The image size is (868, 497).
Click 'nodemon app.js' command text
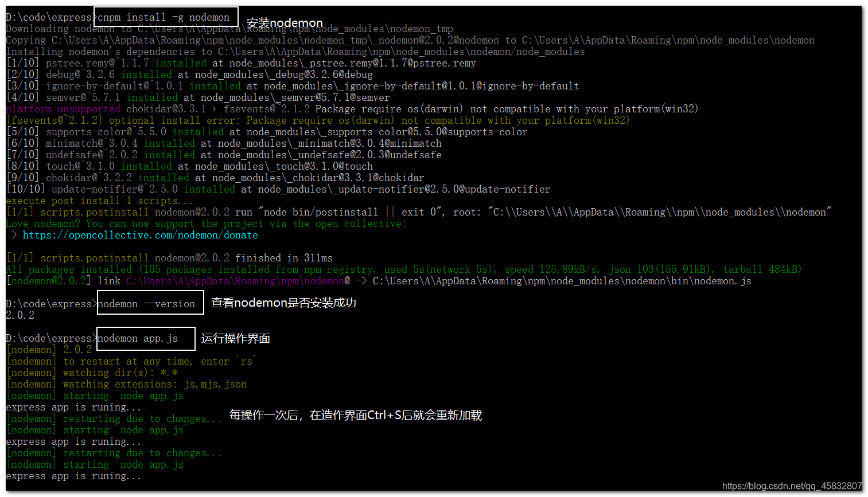tap(138, 338)
